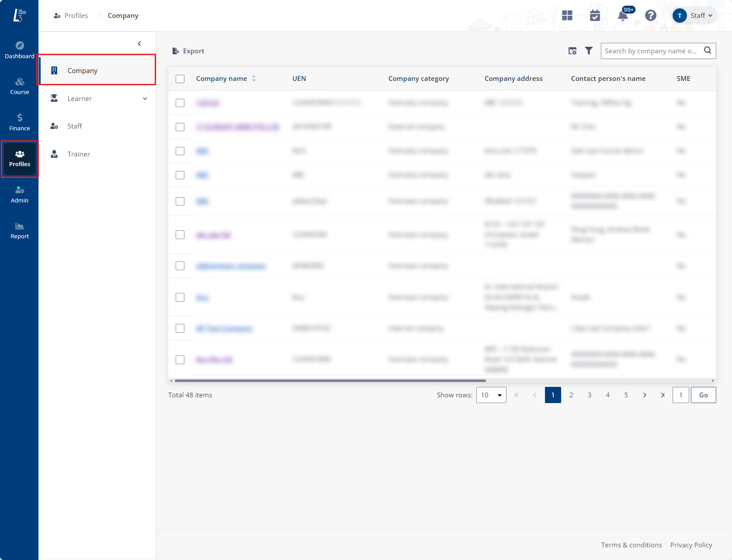Click the help question mark icon
This screenshot has height=560, width=732.
(x=650, y=16)
